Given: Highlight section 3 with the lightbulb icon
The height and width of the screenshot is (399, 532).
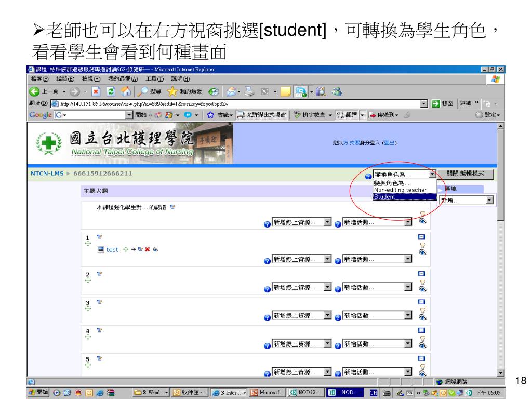Looking at the screenshot, I should 422,311.
